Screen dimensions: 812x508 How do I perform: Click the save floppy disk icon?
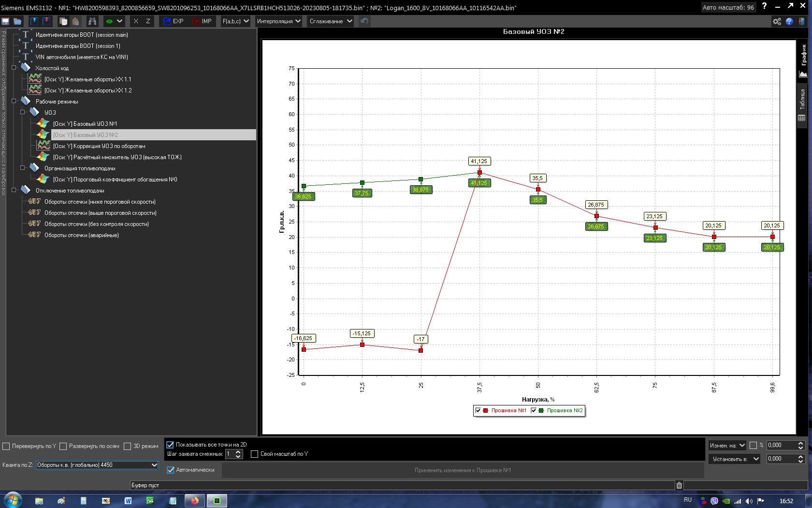tap(5, 21)
